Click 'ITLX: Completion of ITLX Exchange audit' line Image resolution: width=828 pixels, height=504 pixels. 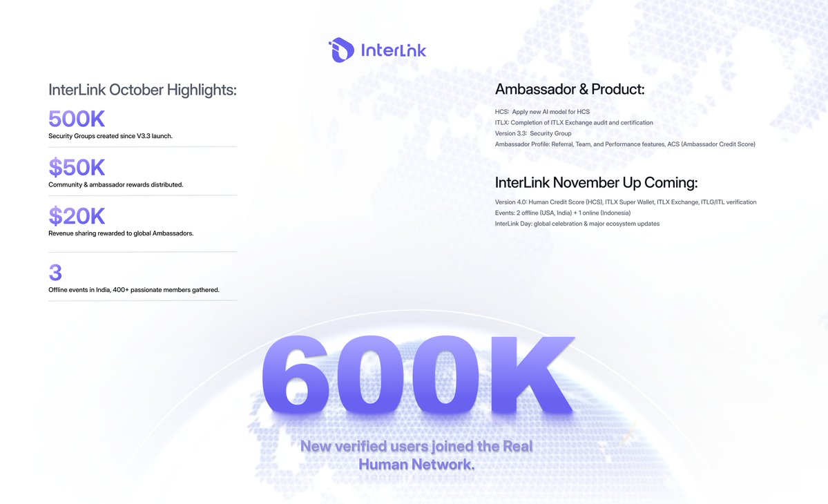pyautogui.click(x=574, y=122)
